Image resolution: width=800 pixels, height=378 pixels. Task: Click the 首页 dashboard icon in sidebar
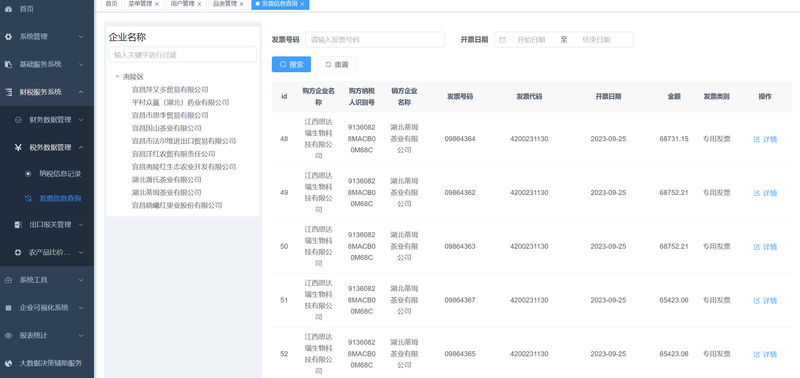[8, 9]
